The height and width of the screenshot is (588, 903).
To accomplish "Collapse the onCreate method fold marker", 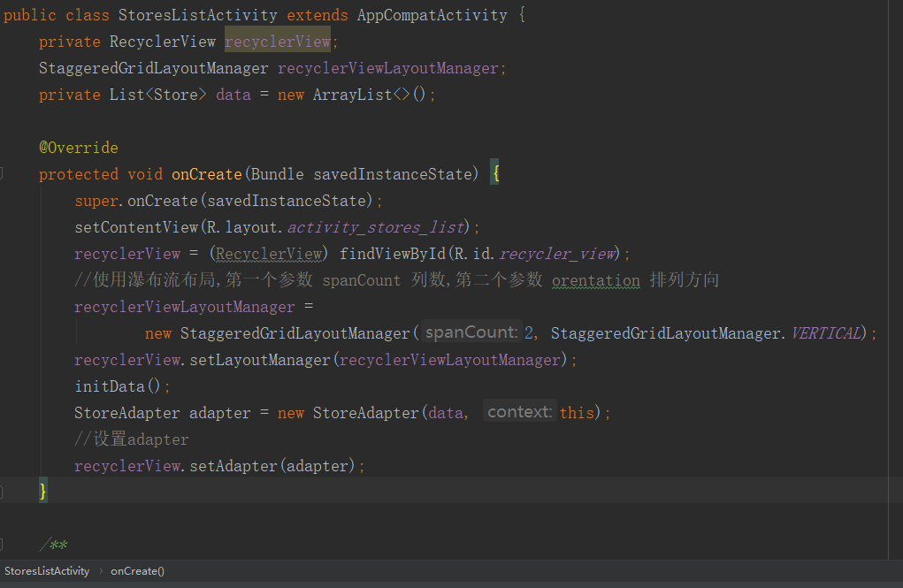I will click(2, 172).
